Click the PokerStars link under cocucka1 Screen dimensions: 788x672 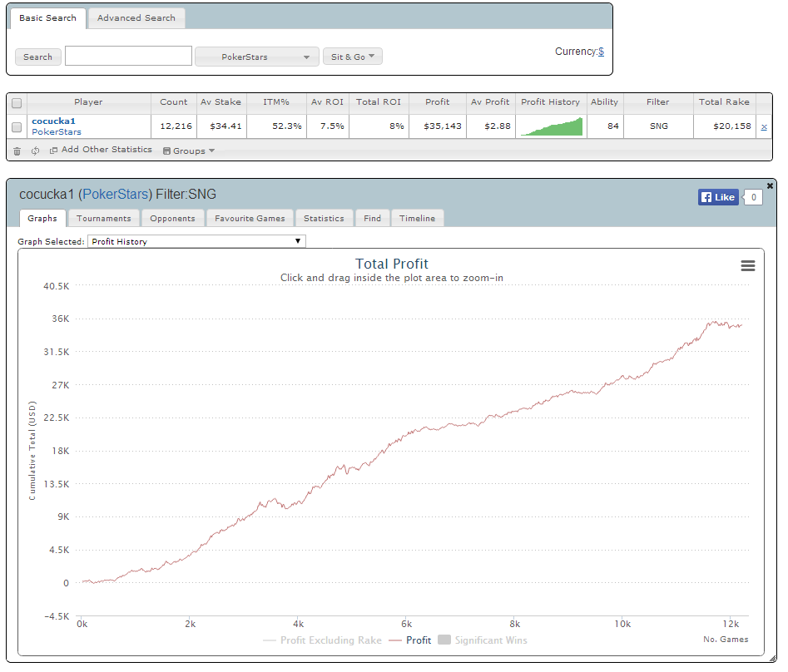57,132
